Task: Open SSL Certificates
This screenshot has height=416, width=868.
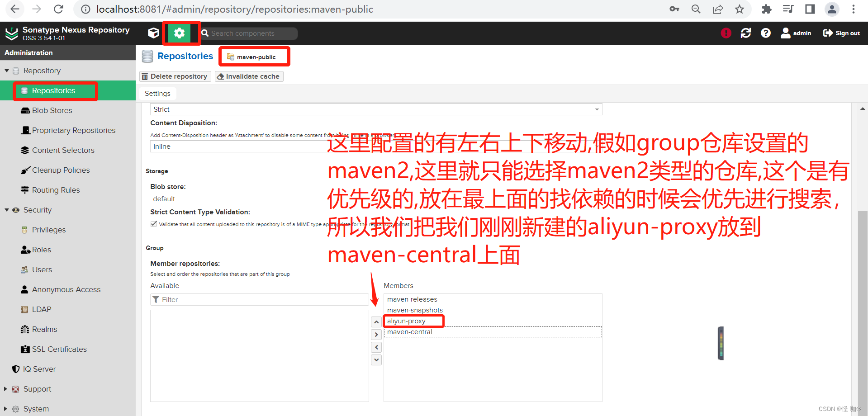Action: coord(68,349)
